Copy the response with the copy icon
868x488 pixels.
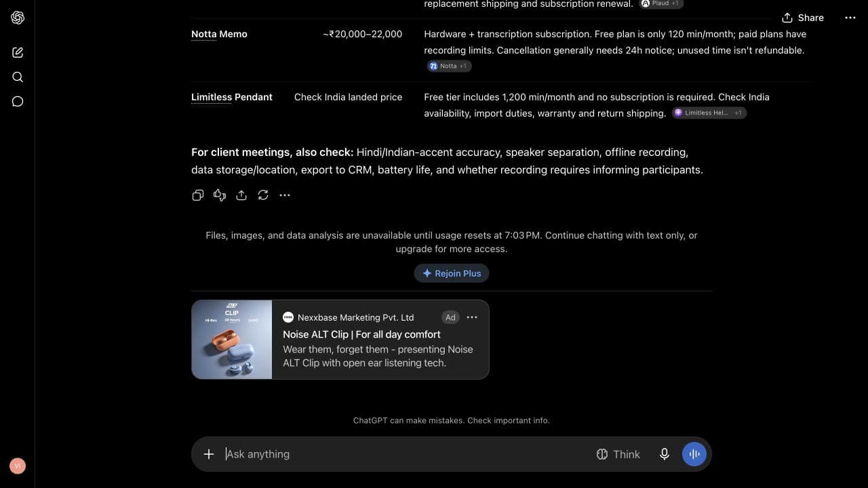(198, 195)
